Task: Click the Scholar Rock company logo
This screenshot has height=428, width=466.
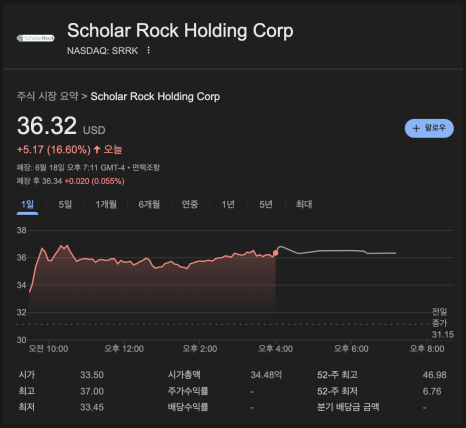Action: coord(36,38)
